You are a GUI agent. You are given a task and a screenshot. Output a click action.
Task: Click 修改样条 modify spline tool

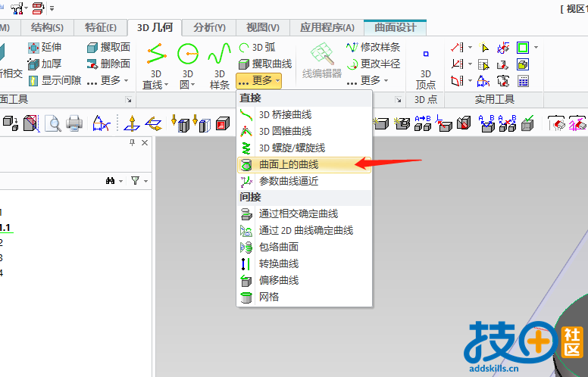[373, 47]
